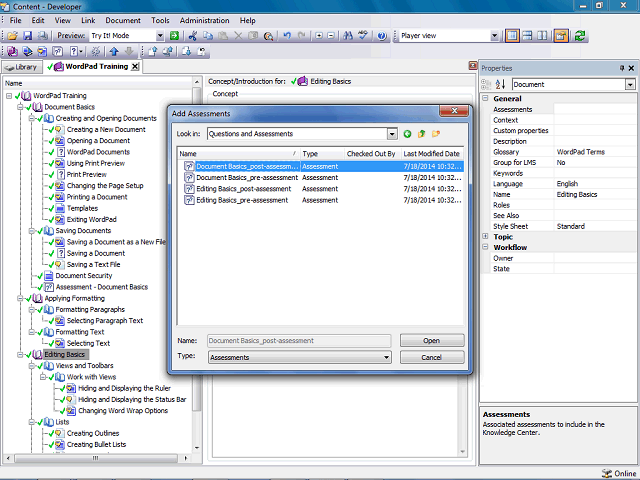Viewport: 640px width, 480px height.
Task: Click the Undo arrow icon
Action: coord(287,36)
